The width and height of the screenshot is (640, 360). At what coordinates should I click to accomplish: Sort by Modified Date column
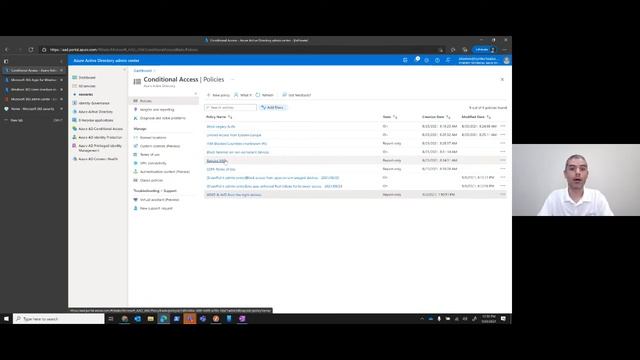[476, 117]
